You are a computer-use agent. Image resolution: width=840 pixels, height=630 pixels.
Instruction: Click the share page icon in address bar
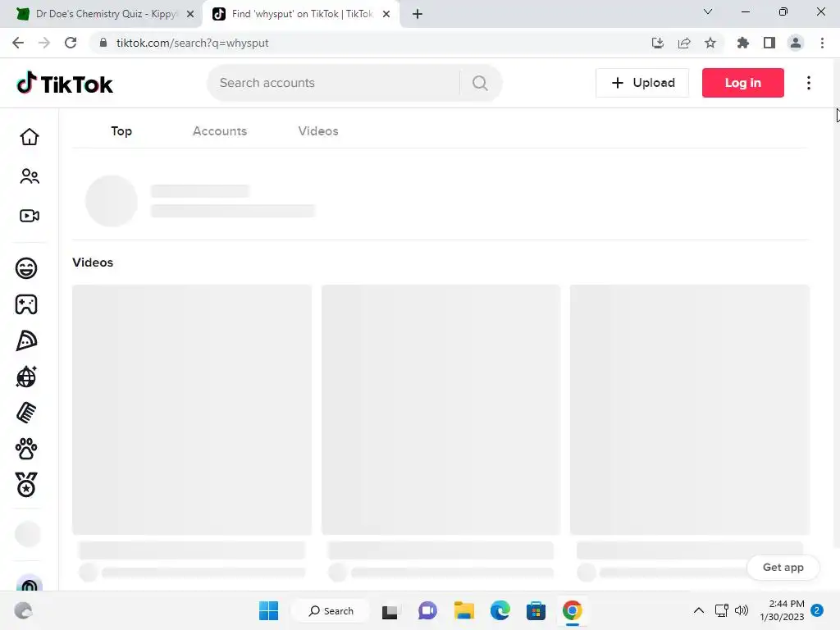click(x=684, y=43)
